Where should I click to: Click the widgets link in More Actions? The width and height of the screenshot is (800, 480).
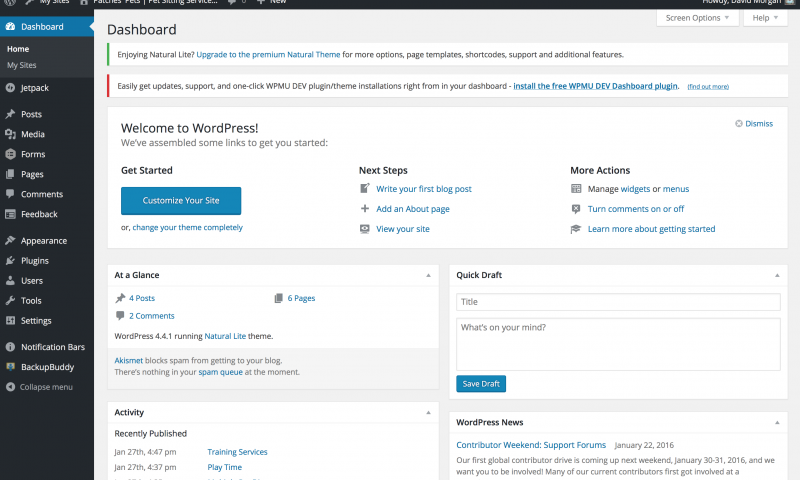pos(635,189)
